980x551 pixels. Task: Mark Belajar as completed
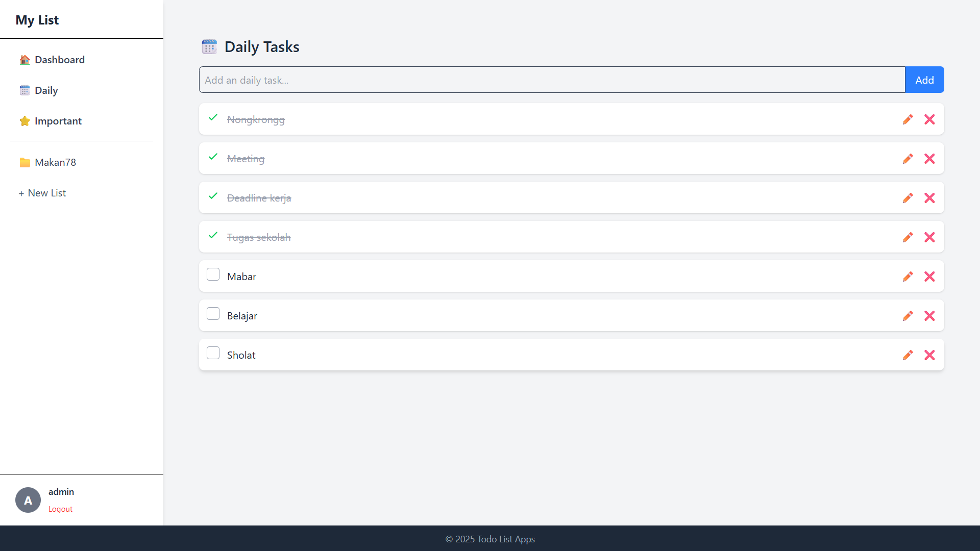pyautogui.click(x=213, y=313)
